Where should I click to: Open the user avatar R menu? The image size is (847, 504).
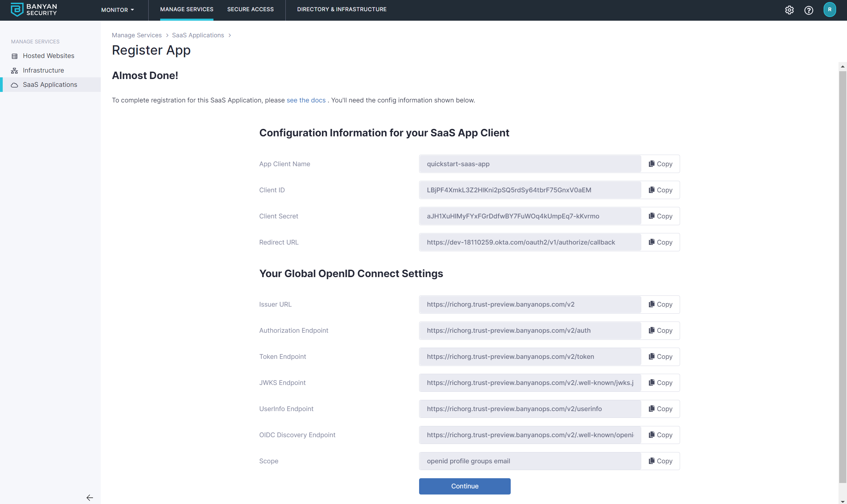pyautogui.click(x=829, y=9)
